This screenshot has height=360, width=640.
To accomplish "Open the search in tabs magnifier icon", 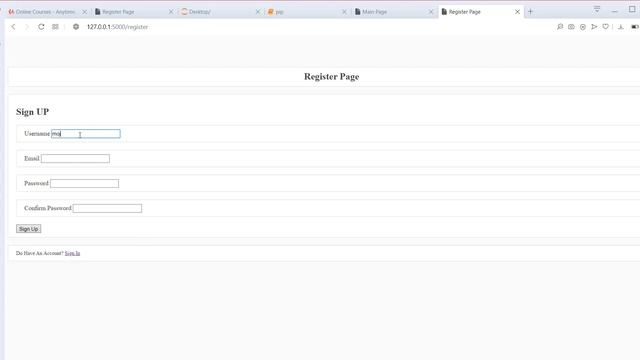I will coord(560,27).
